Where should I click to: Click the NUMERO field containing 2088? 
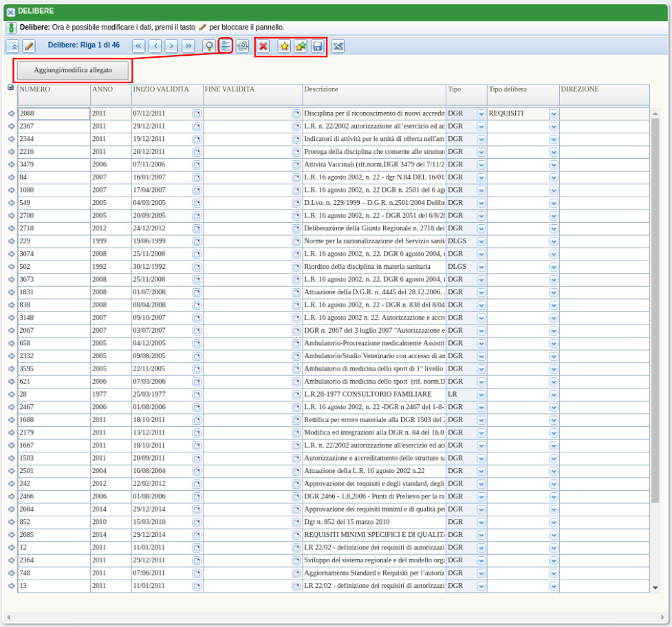(x=54, y=113)
